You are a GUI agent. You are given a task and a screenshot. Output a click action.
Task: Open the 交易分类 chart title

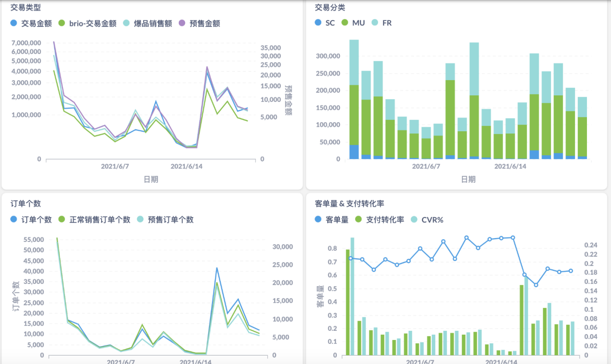pyautogui.click(x=330, y=7)
